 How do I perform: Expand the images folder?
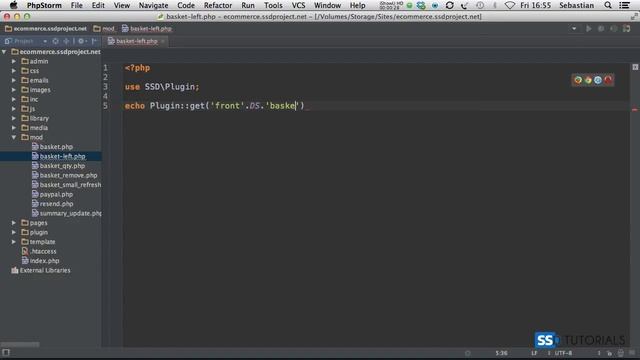click(14, 90)
